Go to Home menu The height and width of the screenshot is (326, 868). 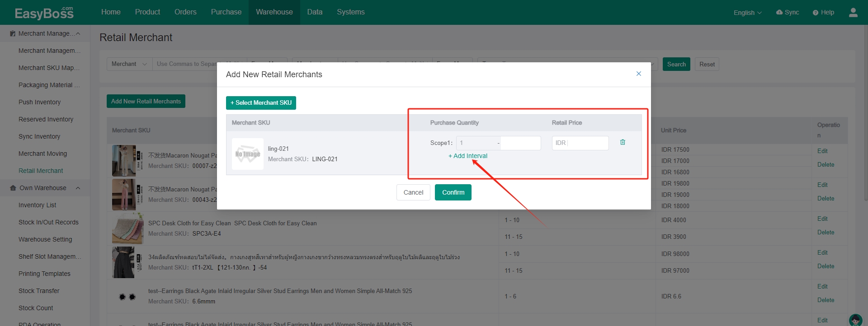point(111,12)
